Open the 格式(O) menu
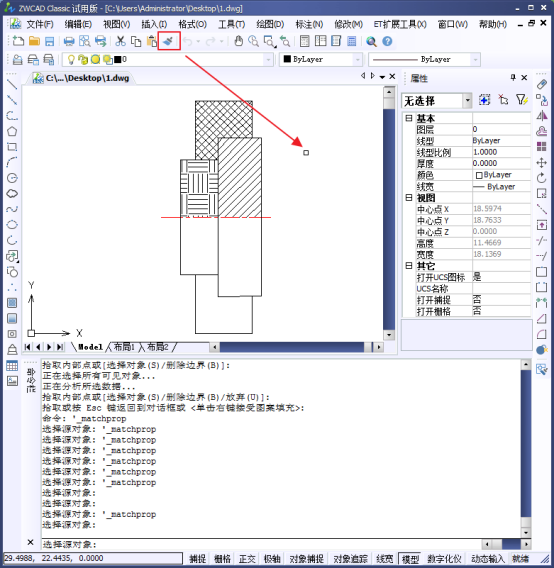The image size is (554, 568). [x=192, y=24]
